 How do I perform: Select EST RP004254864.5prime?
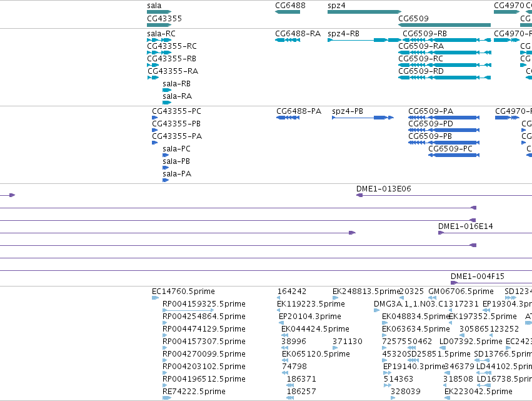pos(204,317)
